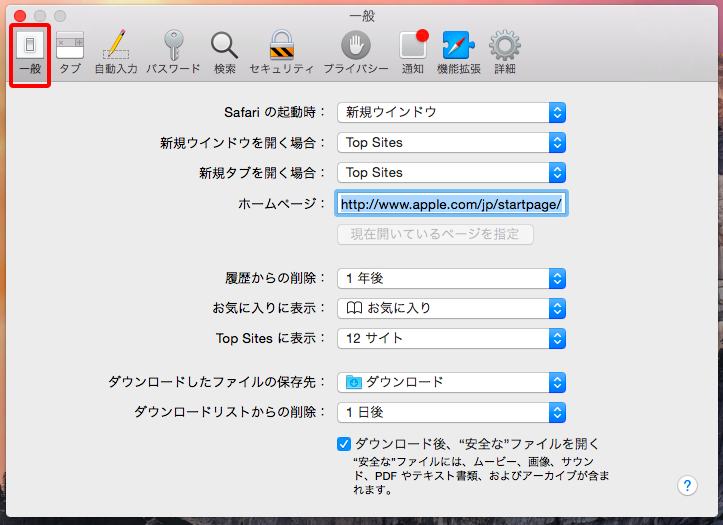Open the 一般 (General) preferences pane
This screenshot has height=525, width=723.
pos(30,53)
